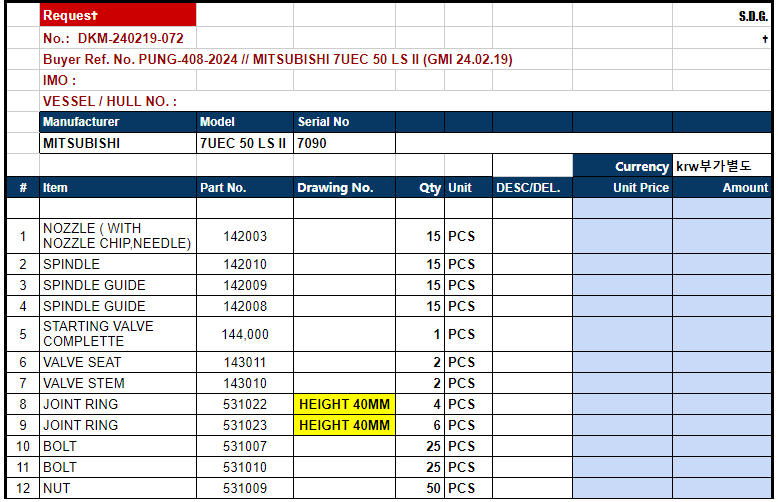
Task: Click the Manufacturer header cell
Action: coord(118,122)
